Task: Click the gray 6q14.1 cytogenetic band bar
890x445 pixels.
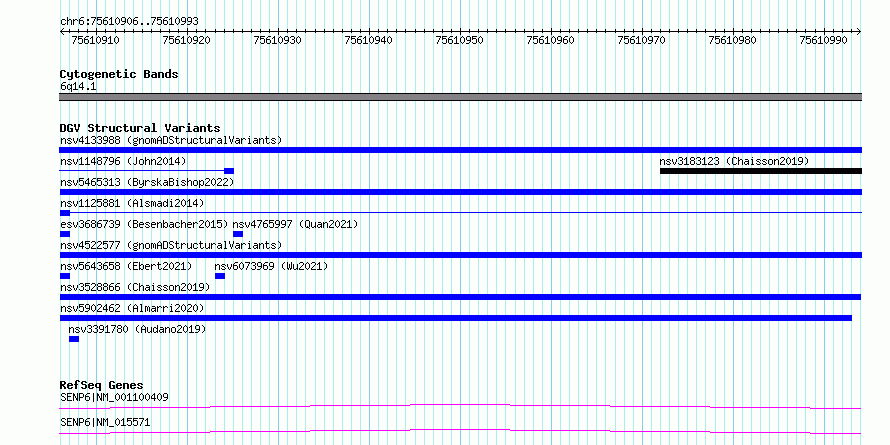Action: pos(461,97)
